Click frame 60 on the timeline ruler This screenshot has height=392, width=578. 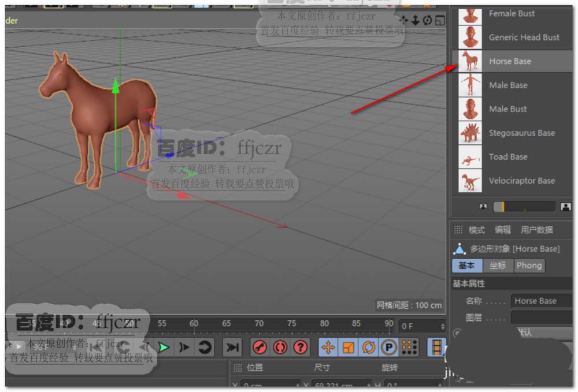click(194, 323)
